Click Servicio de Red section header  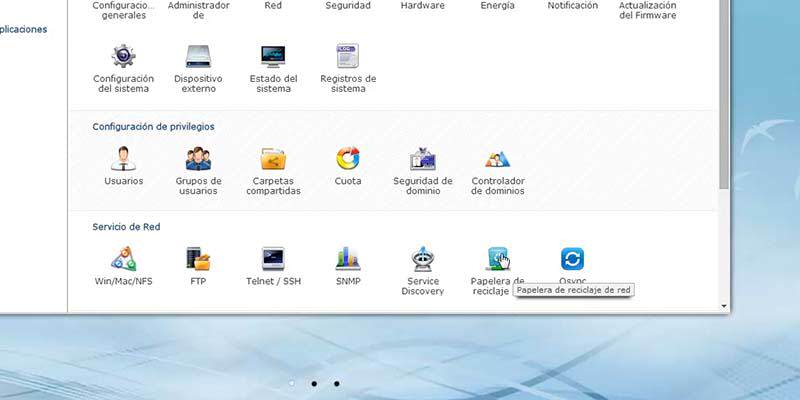tap(127, 227)
